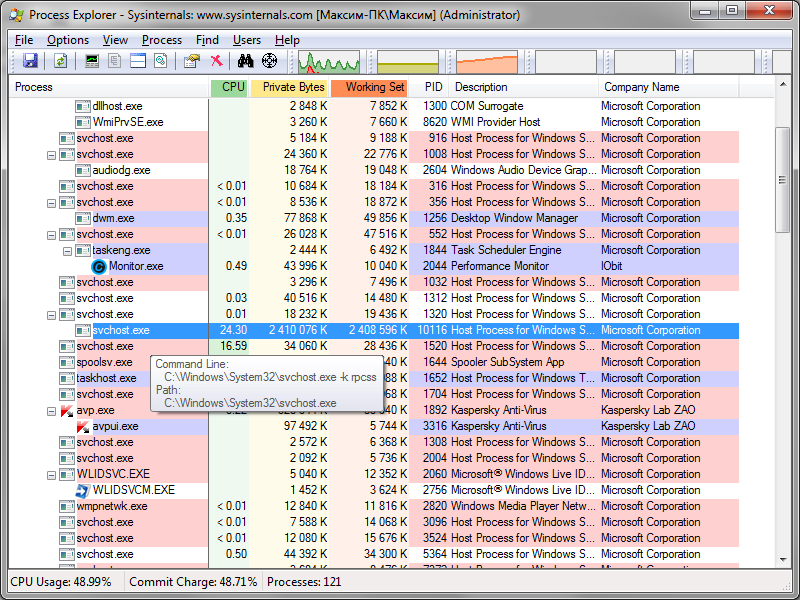The image size is (800, 600).
Task: Click the red X Kill Process icon
Action: tap(216, 61)
